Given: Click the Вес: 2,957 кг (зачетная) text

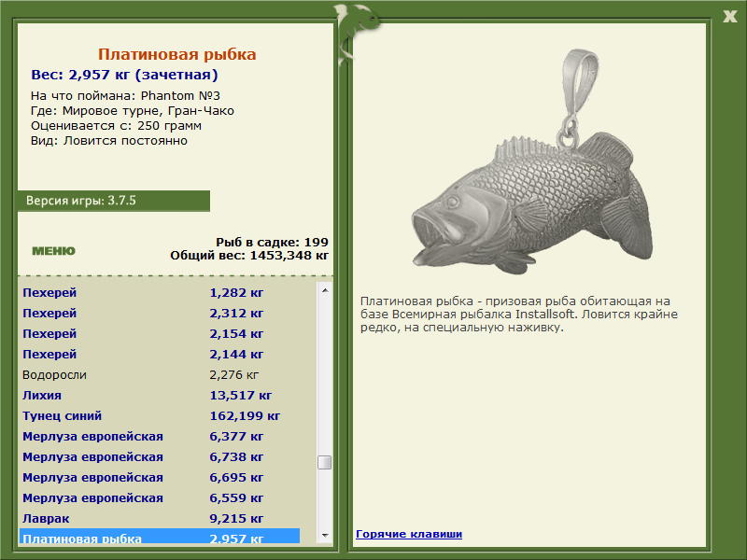Looking at the screenshot, I should [124, 75].
